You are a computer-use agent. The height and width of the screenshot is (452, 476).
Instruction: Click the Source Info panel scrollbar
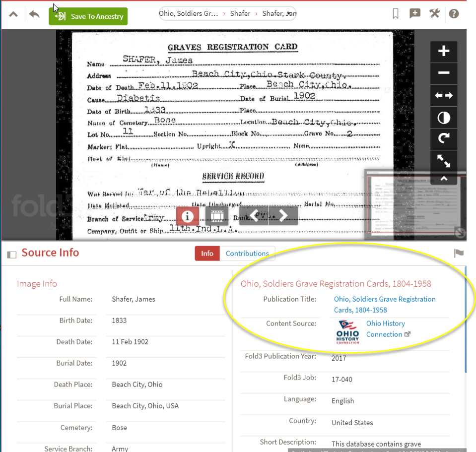[466, 320]
